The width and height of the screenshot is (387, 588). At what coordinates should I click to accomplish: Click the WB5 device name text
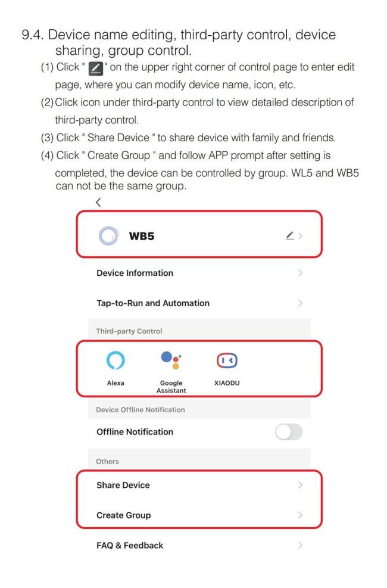click(x=142, y=237)
